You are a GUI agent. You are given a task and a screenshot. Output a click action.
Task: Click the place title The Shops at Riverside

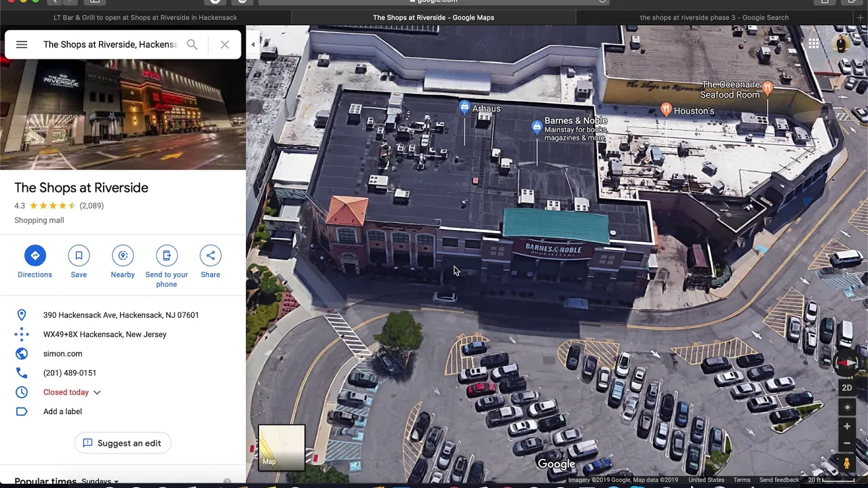coord(81,188)
